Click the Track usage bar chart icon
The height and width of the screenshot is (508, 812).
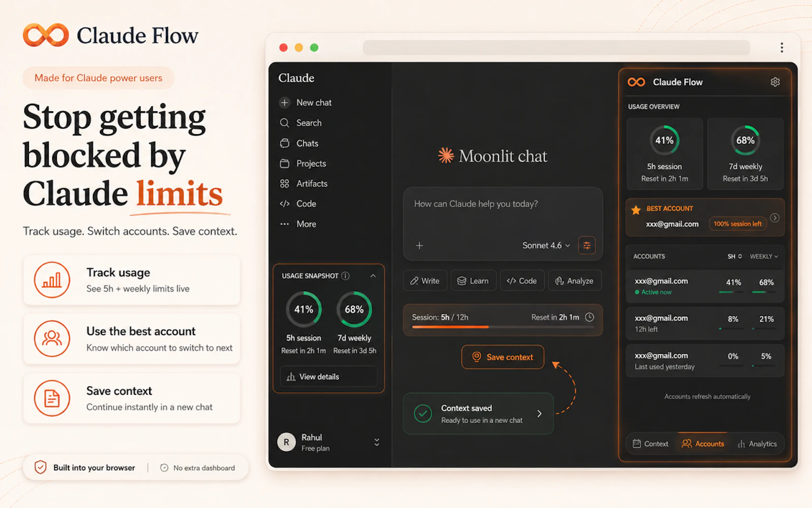click(52, 280)
